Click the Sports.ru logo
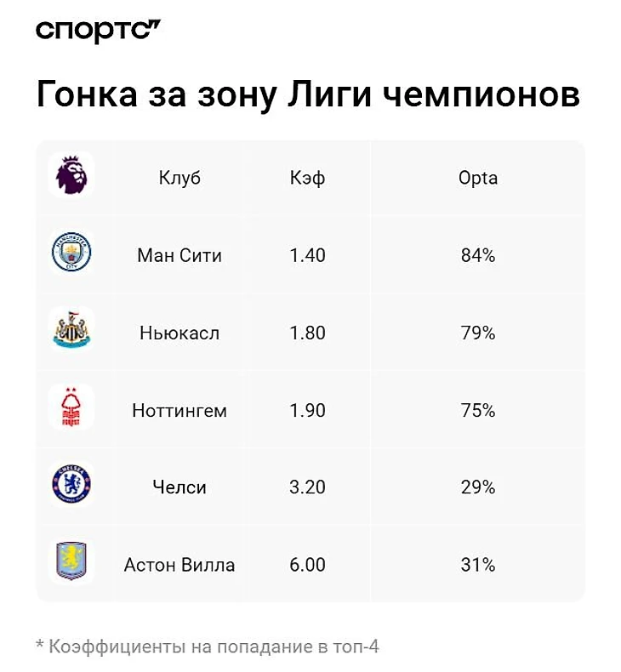Image resolution: width=621 pixels, height=672 pixels. [x=98, y=31]
